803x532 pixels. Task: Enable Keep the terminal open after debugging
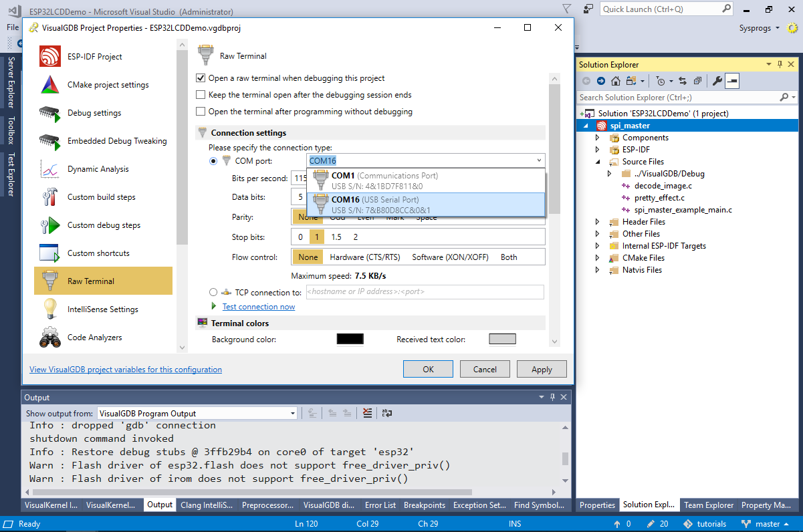[x=201, y=95]
